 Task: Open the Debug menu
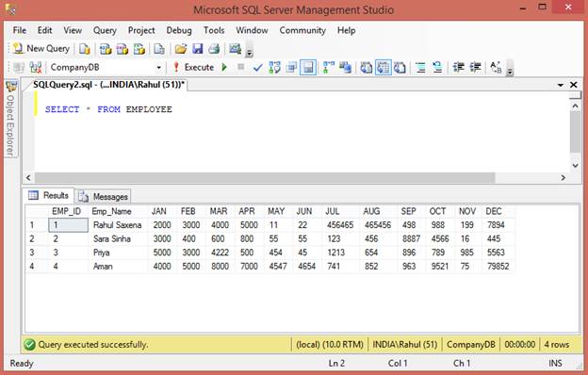(x=179, y=30)
